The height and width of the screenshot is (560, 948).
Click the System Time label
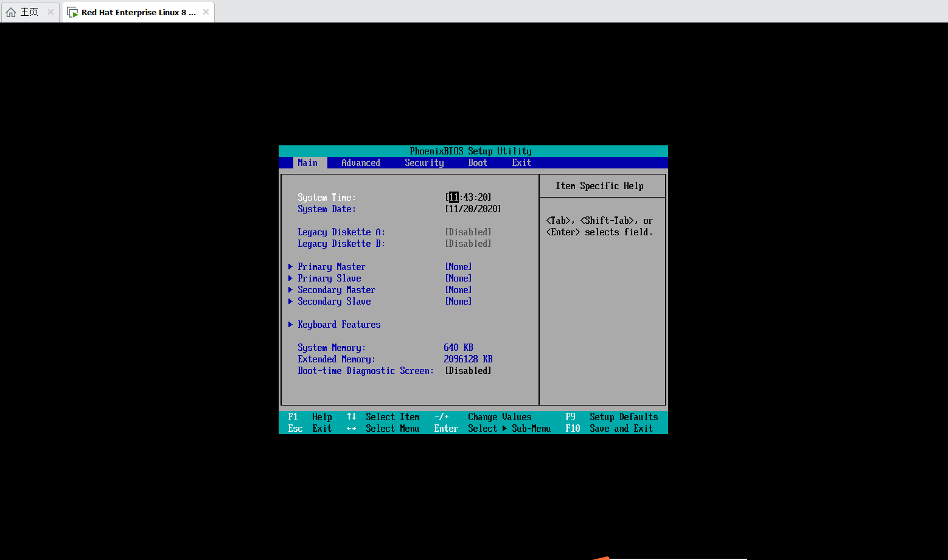pos(327,197)
